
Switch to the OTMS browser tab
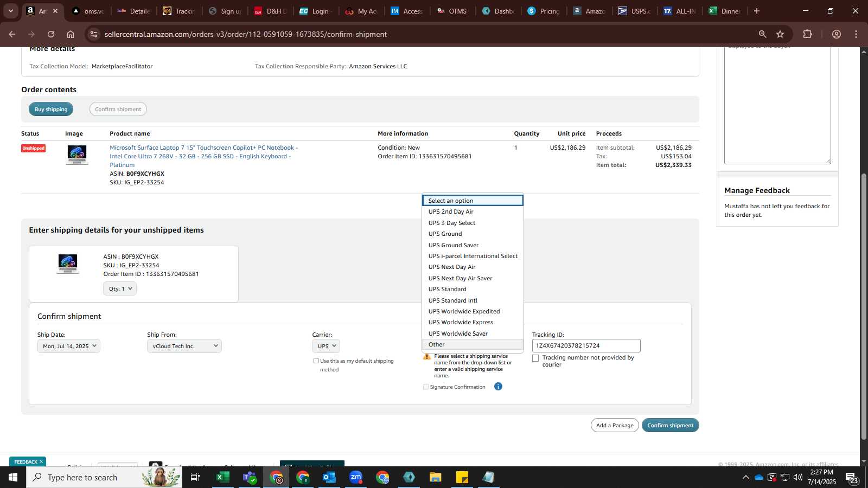452,11
